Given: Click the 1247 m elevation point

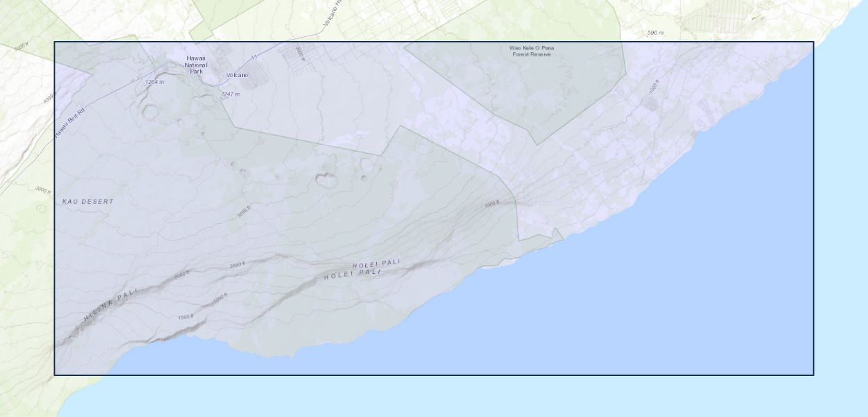Looking at the screenshot, I should (230, 94).
